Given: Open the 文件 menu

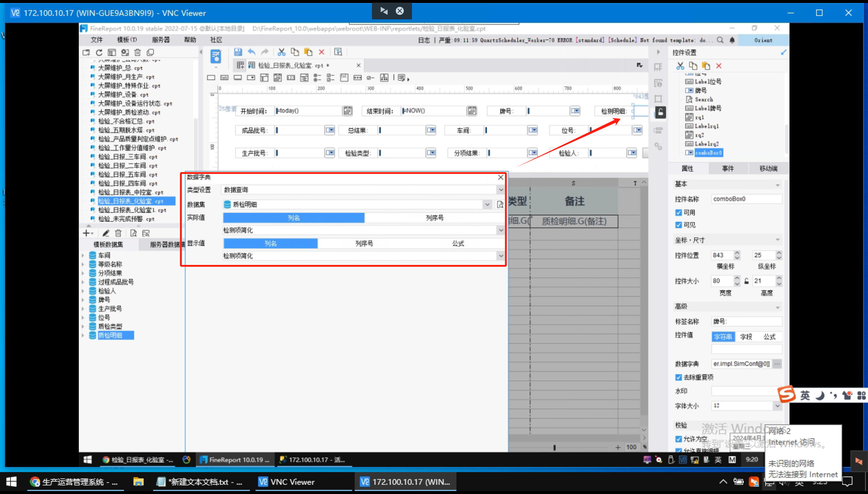Looking at the screenshot, I should coord(96,40).
